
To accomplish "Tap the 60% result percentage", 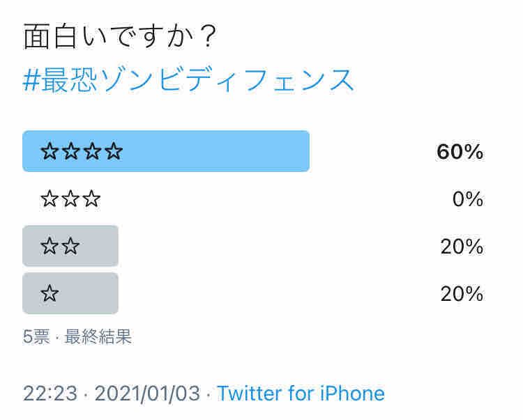I will pyautogui.click(x=460, y=152).
